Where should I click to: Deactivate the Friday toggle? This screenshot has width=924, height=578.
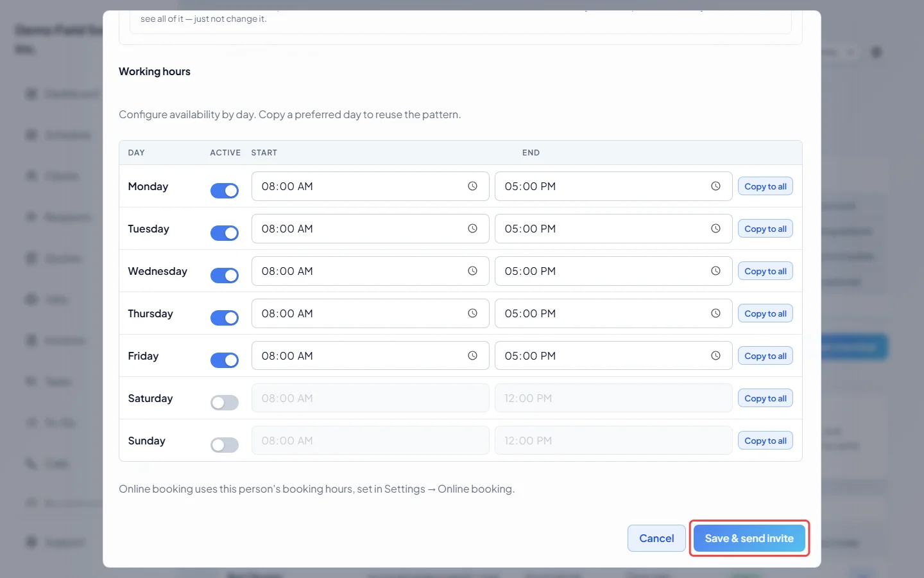click(x=225, y=360)
